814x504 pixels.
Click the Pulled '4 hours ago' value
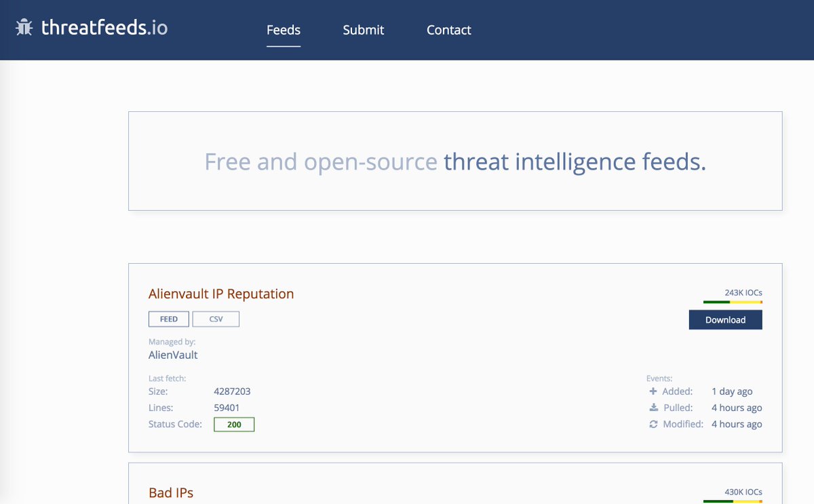pyautogui.click(x=737, y=408)
